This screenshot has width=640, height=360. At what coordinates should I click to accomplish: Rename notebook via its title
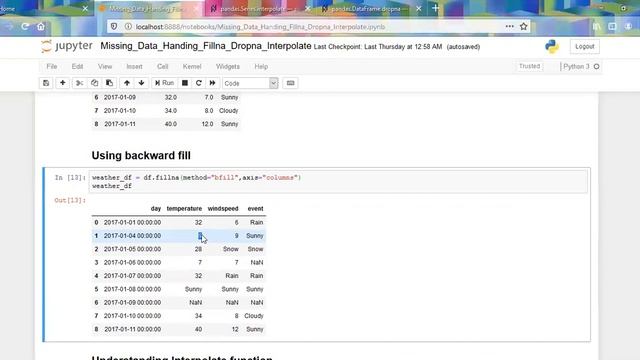point(206,46)
